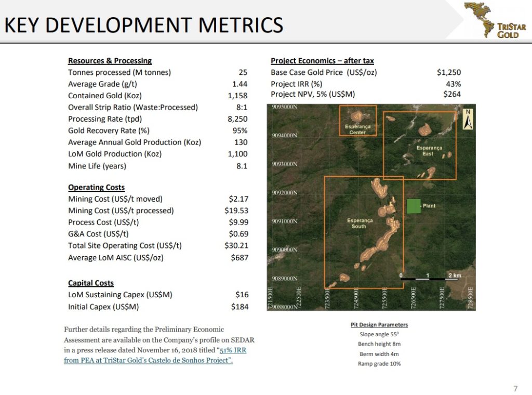Image resolution: width=532 pixels, height=395 pixels.
Task: Click the Gold Recovery Rate (%) label
Action: [109, 130]
